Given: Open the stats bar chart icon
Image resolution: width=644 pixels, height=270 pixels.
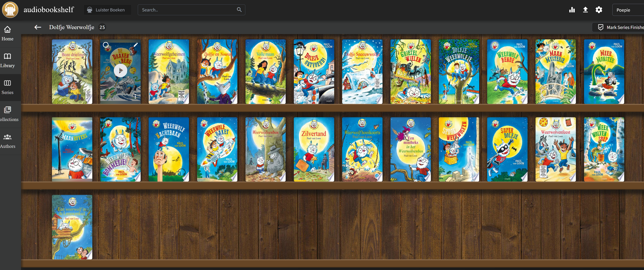Looking at the screenshot, I should [x=572, y=10].
